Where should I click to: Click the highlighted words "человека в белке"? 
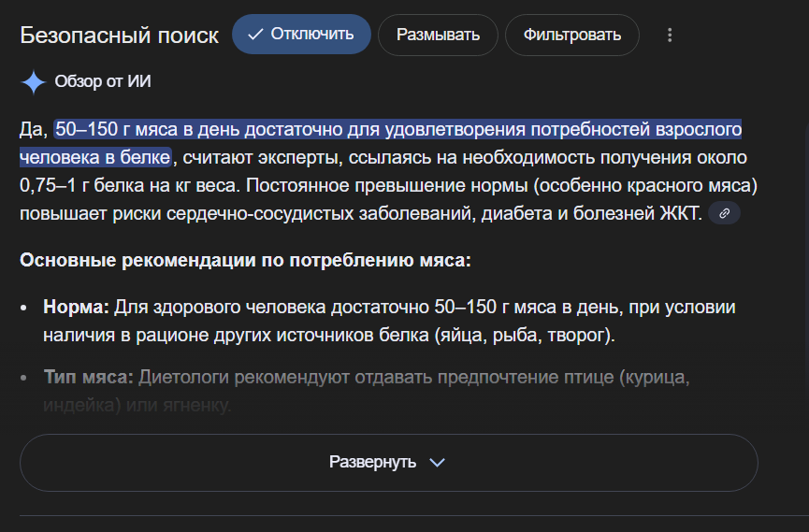click(94, 156)
